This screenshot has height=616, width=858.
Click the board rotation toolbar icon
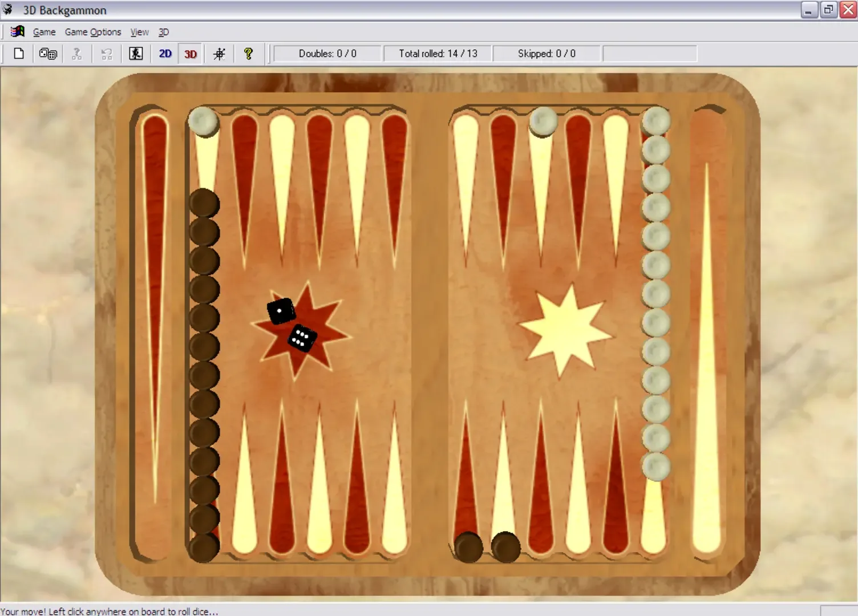point(219,53)
